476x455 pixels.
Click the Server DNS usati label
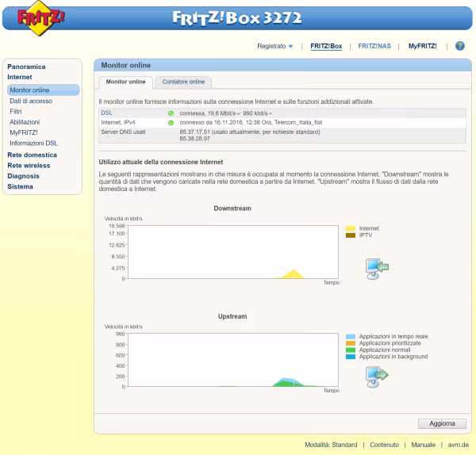[123, 132]
